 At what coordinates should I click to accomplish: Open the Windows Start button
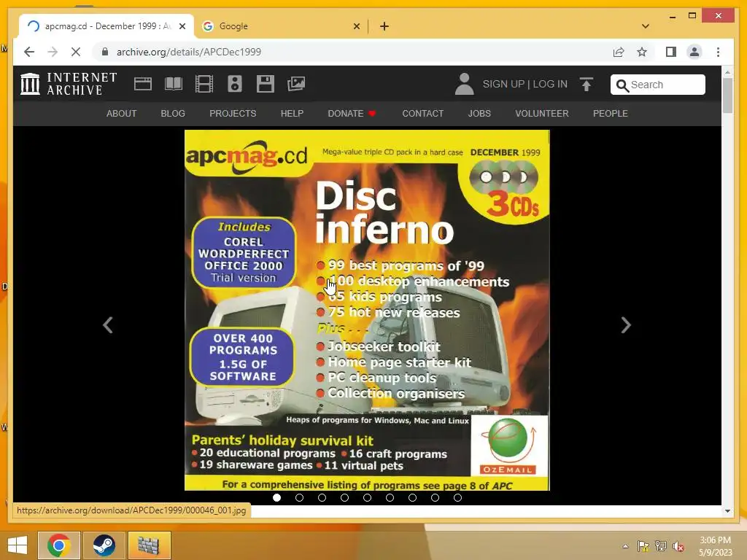pos(18,545)
